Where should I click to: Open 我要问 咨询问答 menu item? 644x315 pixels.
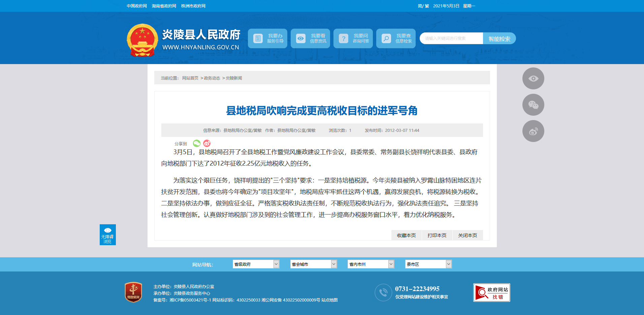(353, 38)
